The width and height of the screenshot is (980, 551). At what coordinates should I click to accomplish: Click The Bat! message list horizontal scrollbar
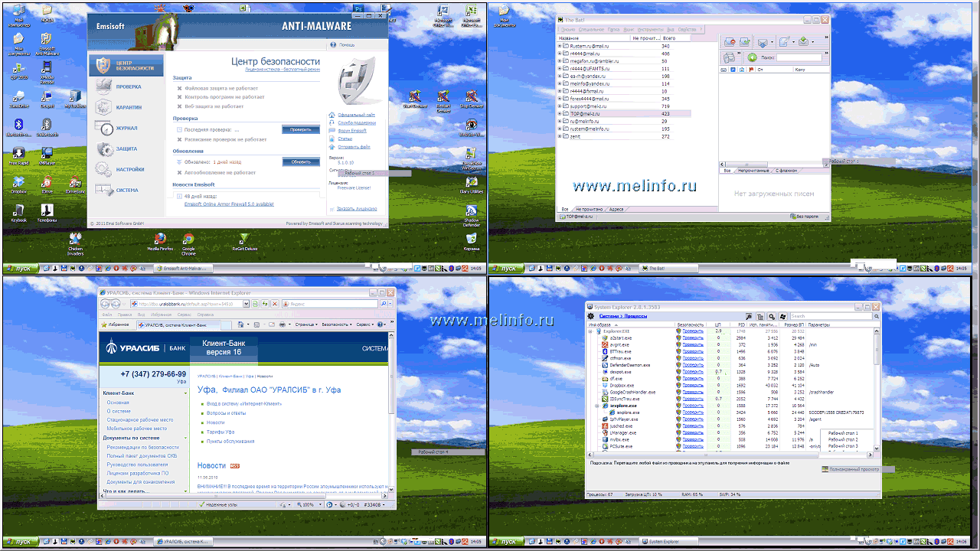click(x=773, y=164)
